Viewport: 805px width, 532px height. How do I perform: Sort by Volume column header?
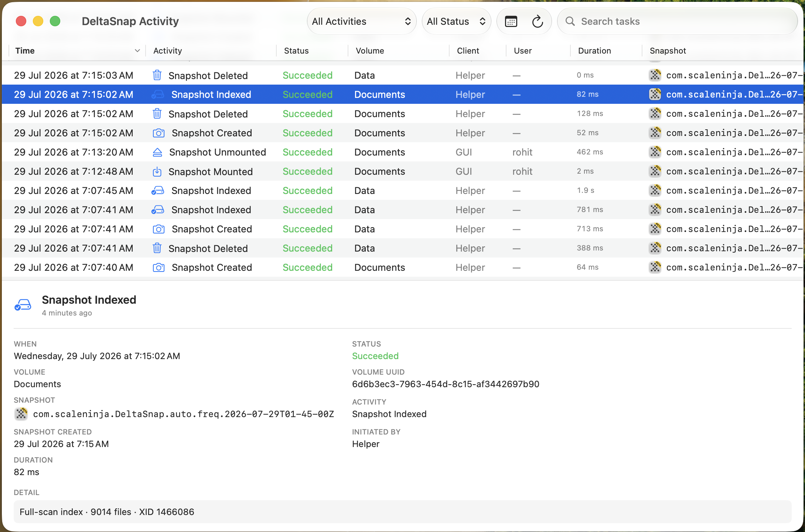coord(399,51)
